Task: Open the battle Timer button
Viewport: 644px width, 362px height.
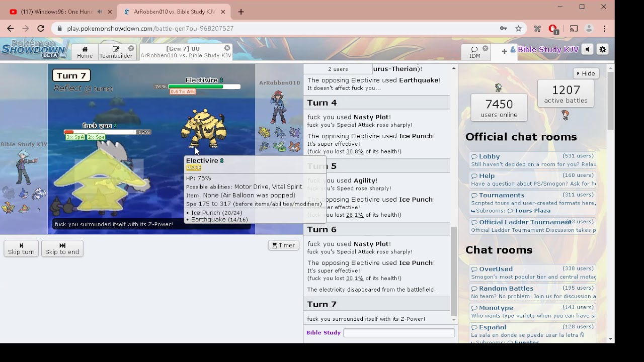Action: click(284, 245)
